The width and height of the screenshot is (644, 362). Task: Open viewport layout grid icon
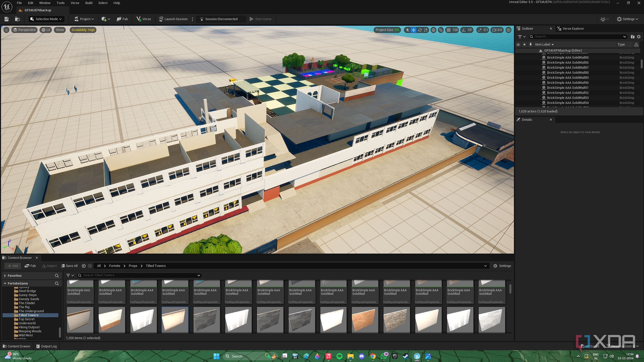[508, 30]
